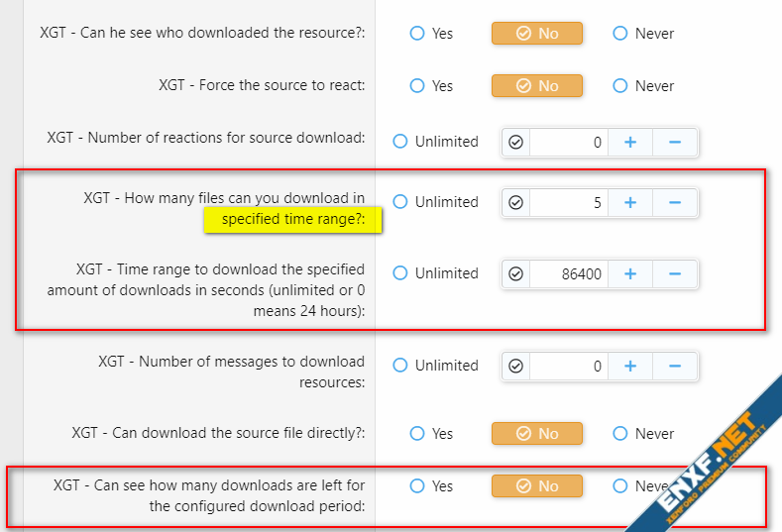This screenshot has height=532, width=782.
Task: Choose Never for download source file directly
Action: coord(620,434)
